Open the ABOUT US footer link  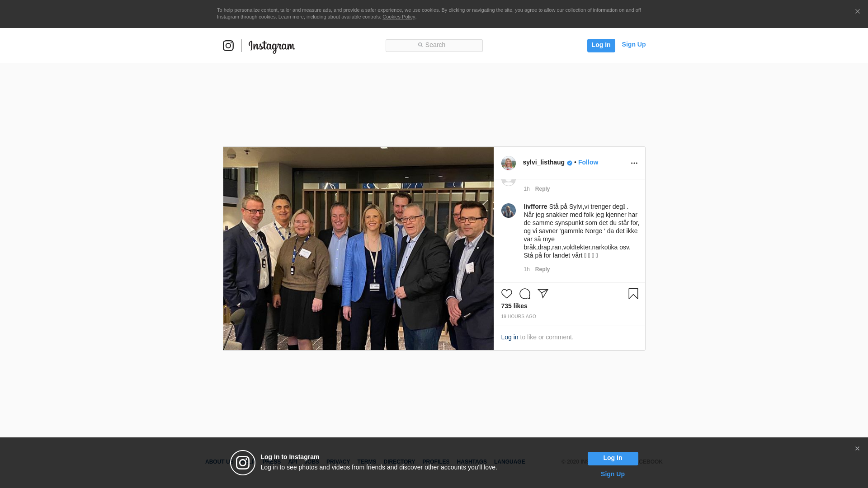point(219,462)
